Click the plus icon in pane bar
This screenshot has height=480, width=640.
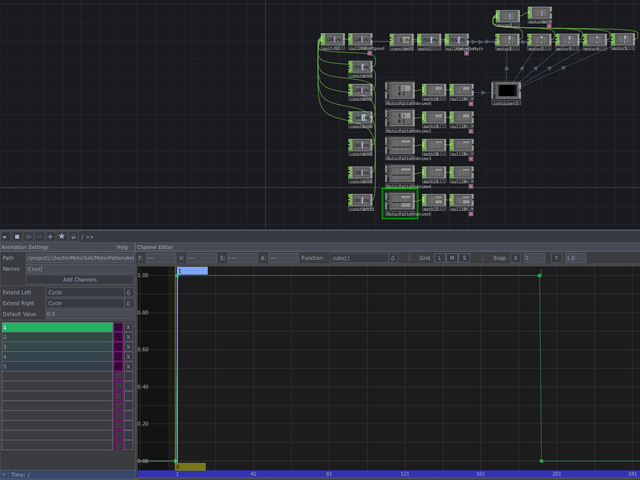pos(50,237)
